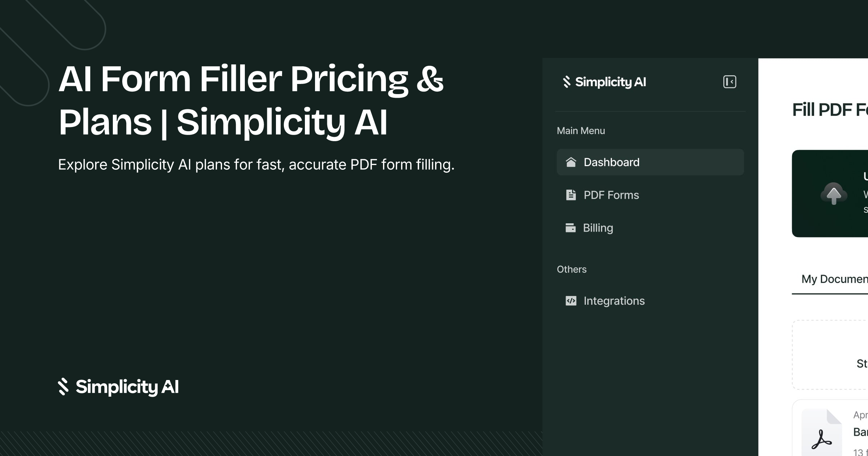The width and height of the screenshot is (868, 456).
Task: Click the AI Form Filler Pricing headline
Action: tap(251, 100)
